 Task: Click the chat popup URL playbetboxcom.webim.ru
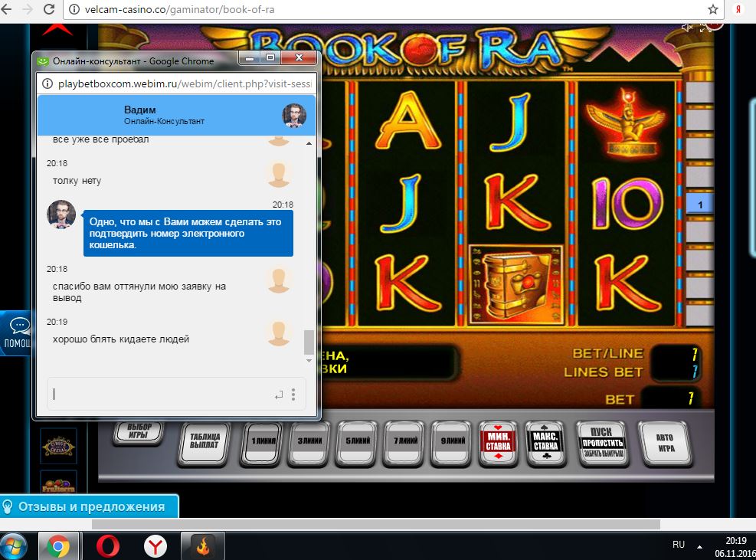[x=185, y=84]
